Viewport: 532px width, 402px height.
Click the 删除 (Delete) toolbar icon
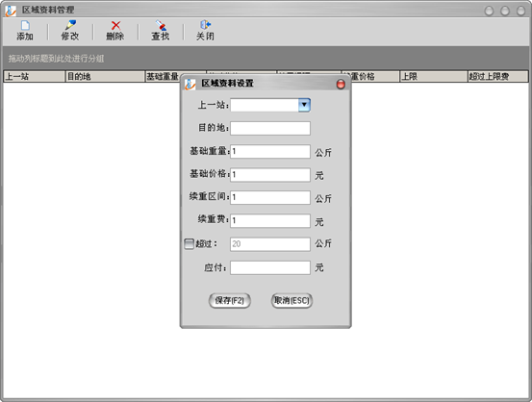coord(115,31)
